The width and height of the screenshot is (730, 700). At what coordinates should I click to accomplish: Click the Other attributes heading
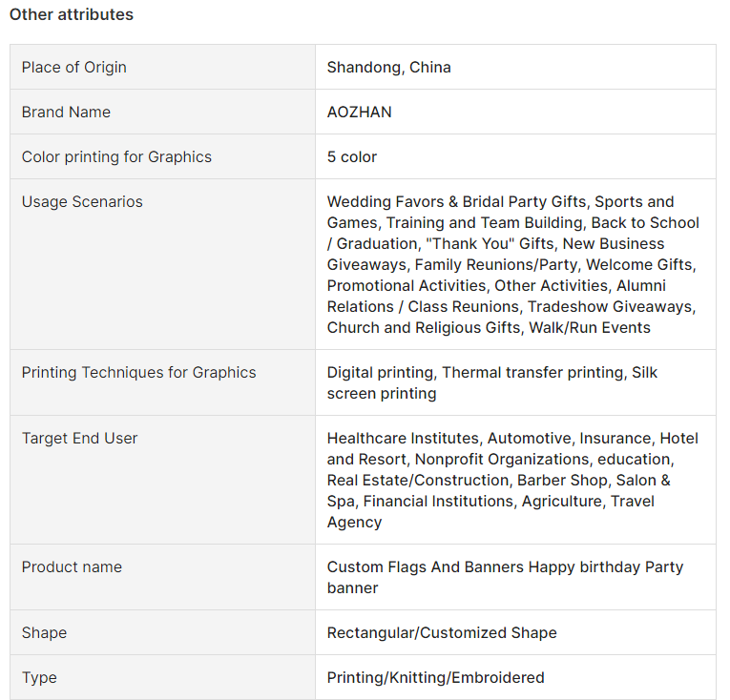coord(72,14)
